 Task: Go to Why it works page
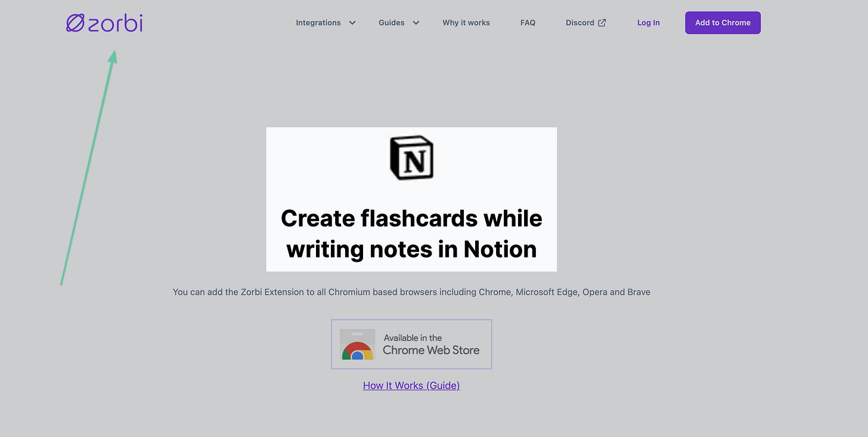(x=466, y=23)
